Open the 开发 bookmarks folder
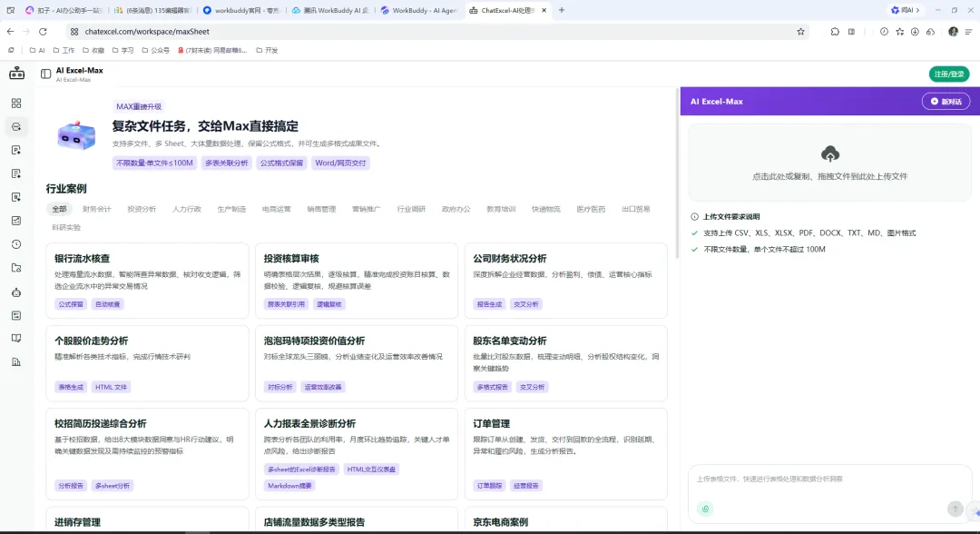 [x=267, y=50]
